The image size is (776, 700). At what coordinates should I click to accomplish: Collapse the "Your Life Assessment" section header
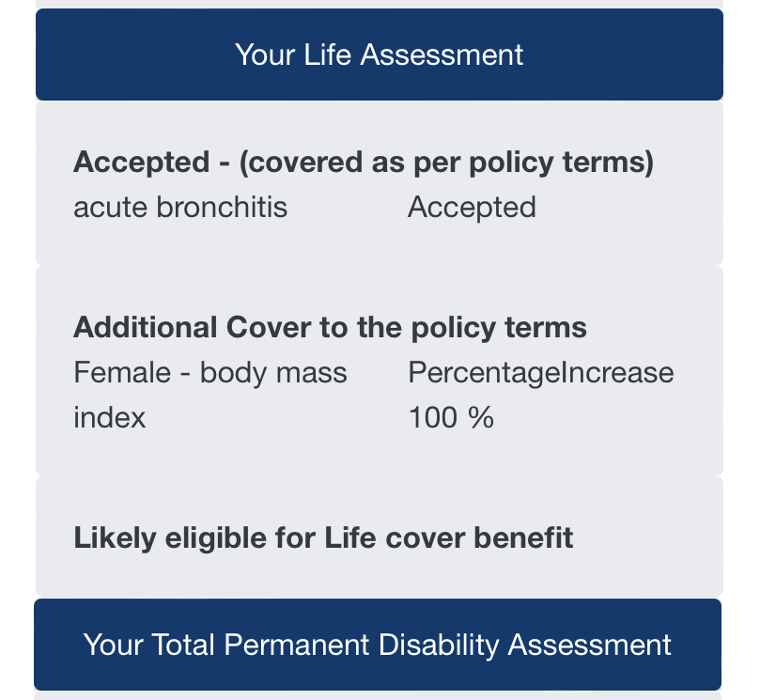click(379, 54)
